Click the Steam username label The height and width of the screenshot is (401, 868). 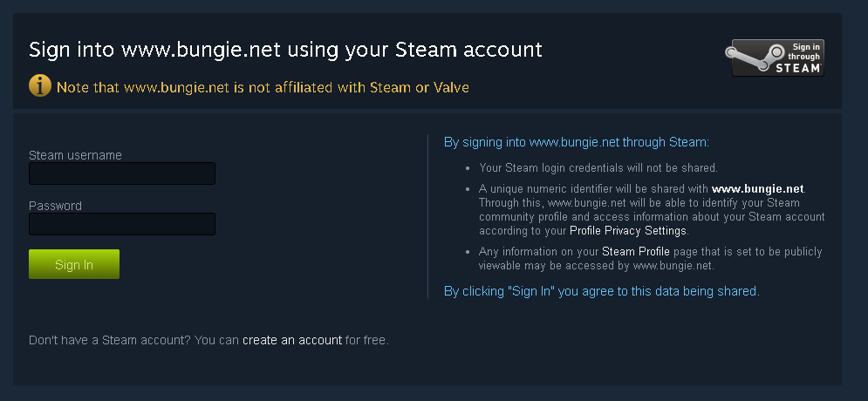[x=75, y=155]
